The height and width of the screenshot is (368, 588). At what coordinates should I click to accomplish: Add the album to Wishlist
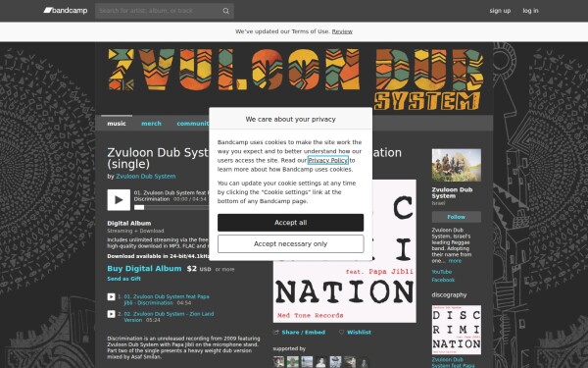pos(359,333)
